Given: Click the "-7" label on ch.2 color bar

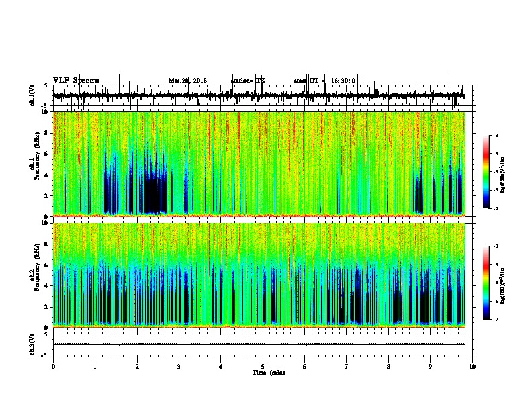Looking at the screenshot, I should pyautogui.click(x=496, y=319).
